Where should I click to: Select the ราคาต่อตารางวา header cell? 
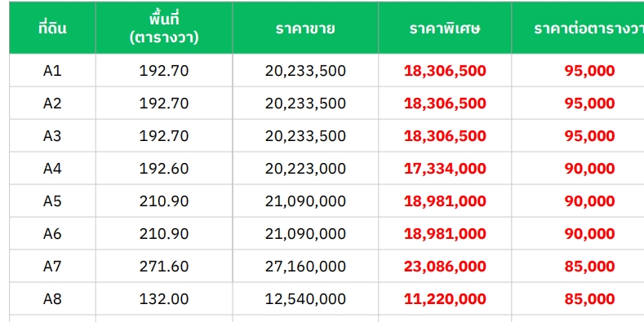pyautogui.click(x=578, y=28)
